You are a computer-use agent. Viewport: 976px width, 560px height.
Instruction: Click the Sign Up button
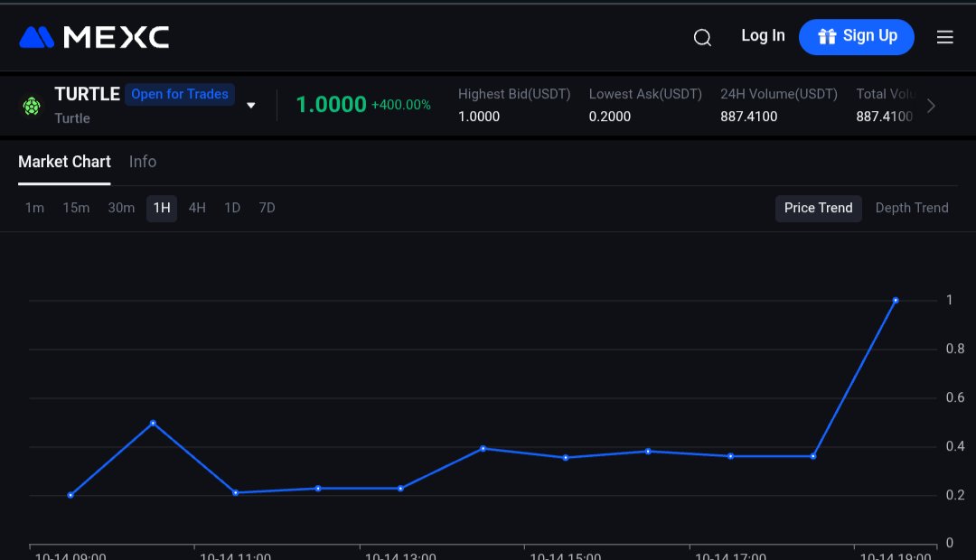[857, 37]
